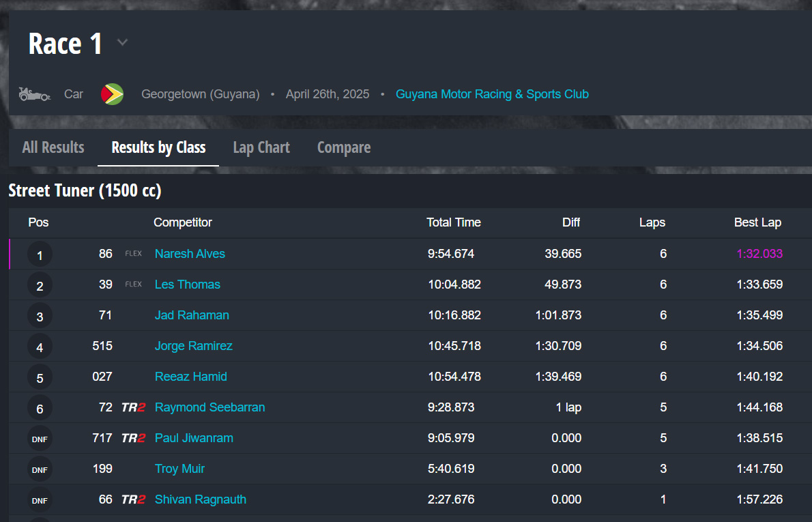Viewport: 812px width, 522px height.
Task: Open Guyana Motor Racing & Sports Club link
Action: 492,94
